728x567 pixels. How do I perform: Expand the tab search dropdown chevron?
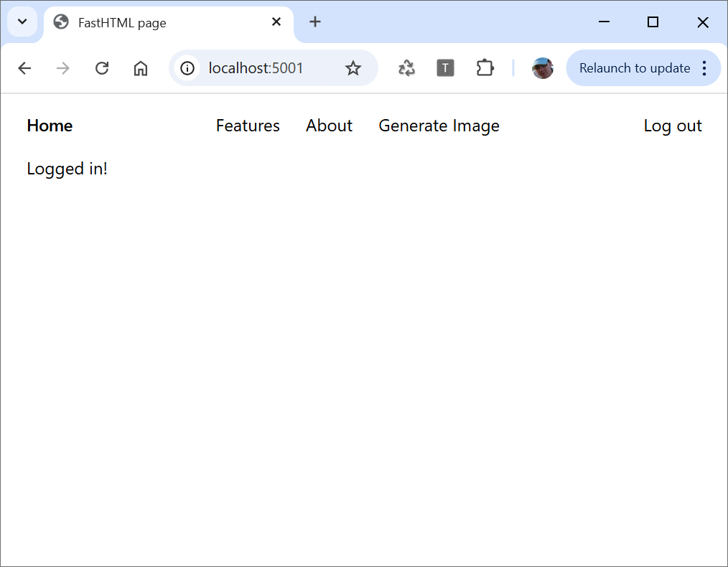tap(22, 22)
